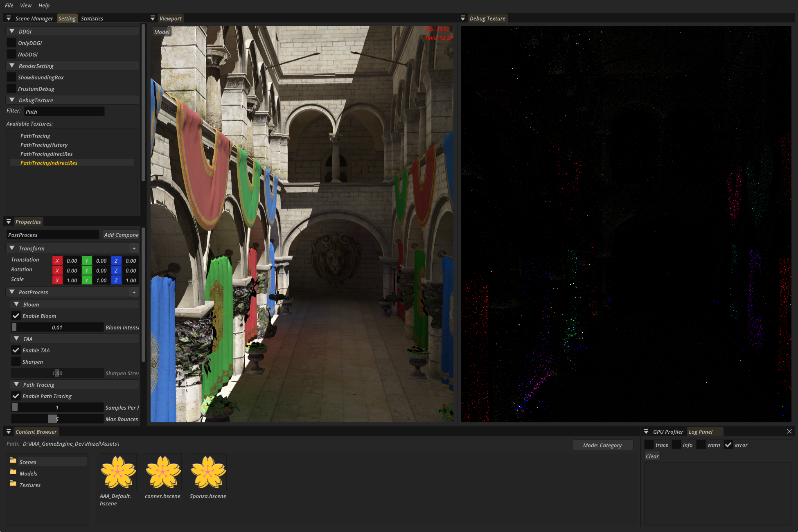Click the Debug Texture panel menu triangle
Screen dimensions: 798x532
pos(463,18)
